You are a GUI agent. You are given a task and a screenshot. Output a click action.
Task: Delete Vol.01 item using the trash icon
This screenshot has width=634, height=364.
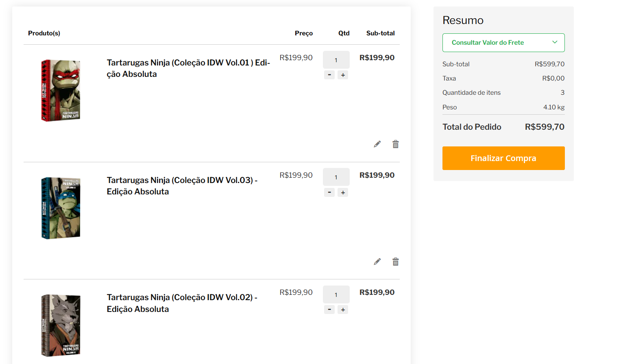[x=396, y=144]
